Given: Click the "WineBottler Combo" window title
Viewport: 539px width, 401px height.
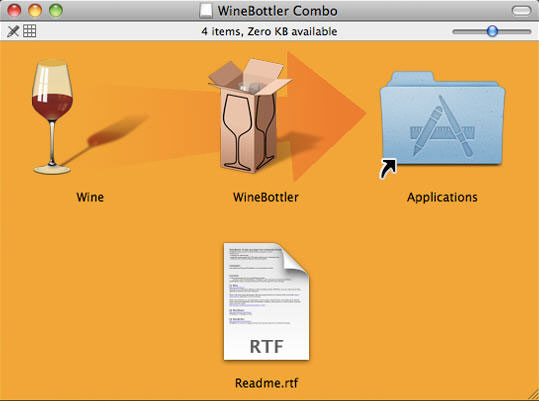Looking at the screenshot, I should coord(277,11).
